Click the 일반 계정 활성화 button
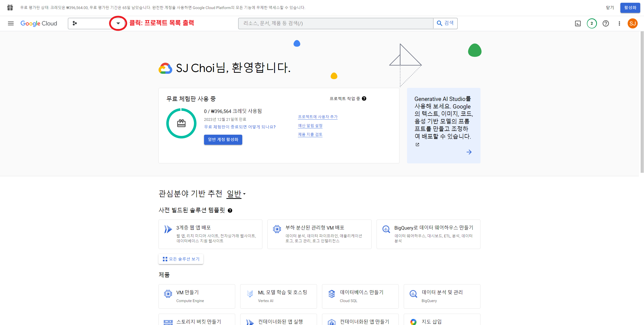This screenshot has height=325, width=644. click(x=223, y=139)
